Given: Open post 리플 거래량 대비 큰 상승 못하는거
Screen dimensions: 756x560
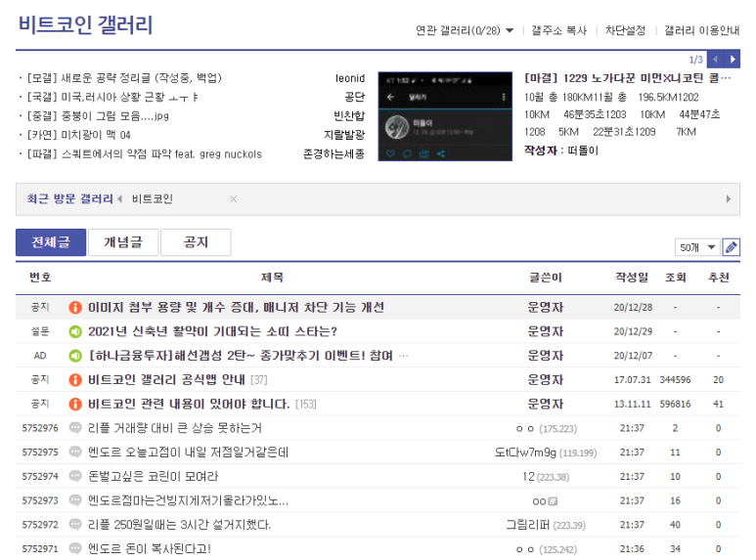Looking at the screenshot, I should coord(175,428).
